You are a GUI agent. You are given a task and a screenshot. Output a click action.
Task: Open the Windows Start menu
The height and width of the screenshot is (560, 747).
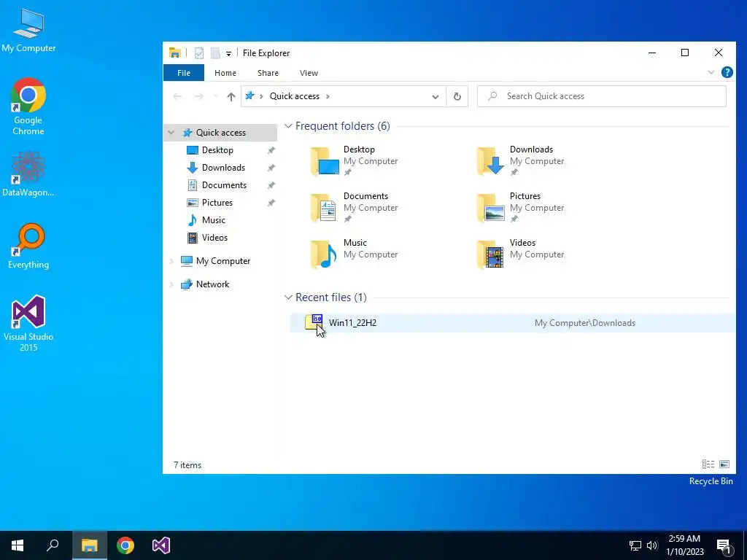click(x=18, y=545)
